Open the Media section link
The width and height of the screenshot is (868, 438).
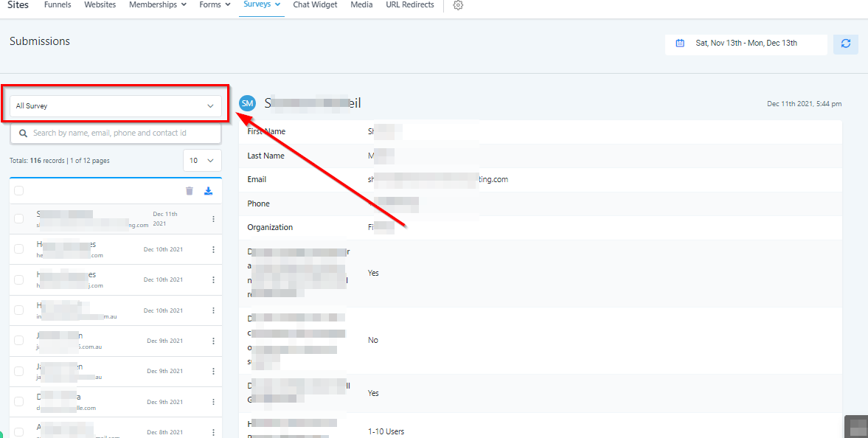pos(361,5)
